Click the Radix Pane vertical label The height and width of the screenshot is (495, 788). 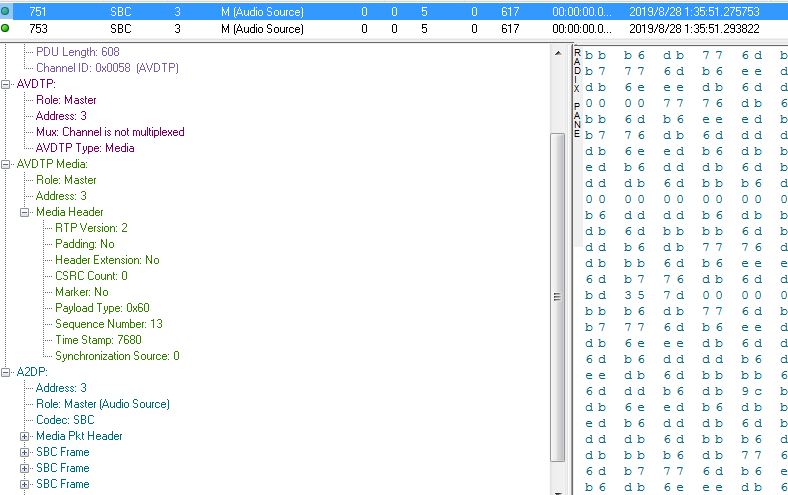click(x=577, y=93)
